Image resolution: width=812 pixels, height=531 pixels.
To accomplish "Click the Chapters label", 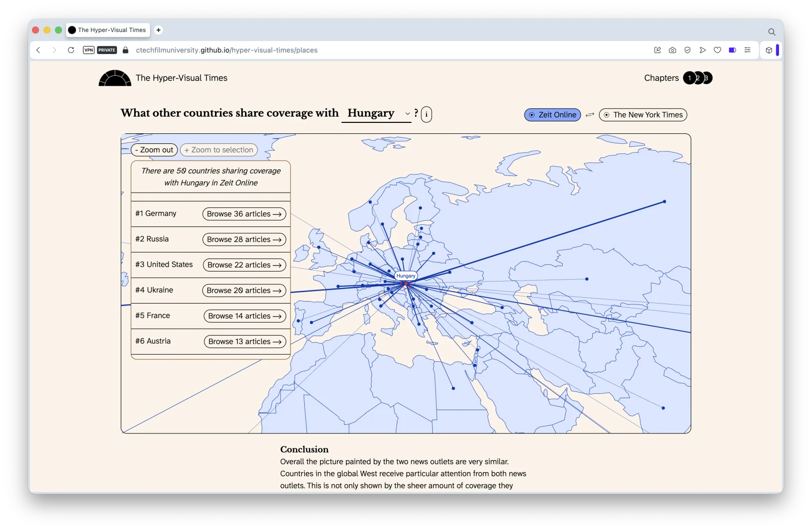I will [661, 78].
